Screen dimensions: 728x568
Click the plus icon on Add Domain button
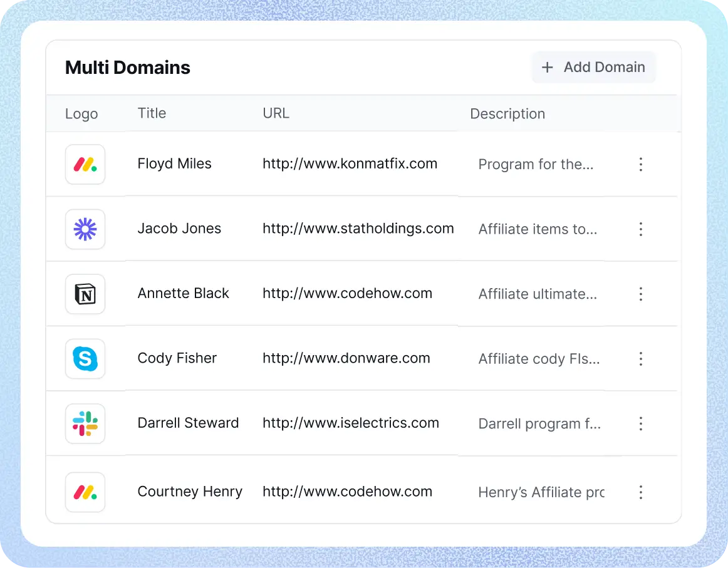tap(547, 67)
